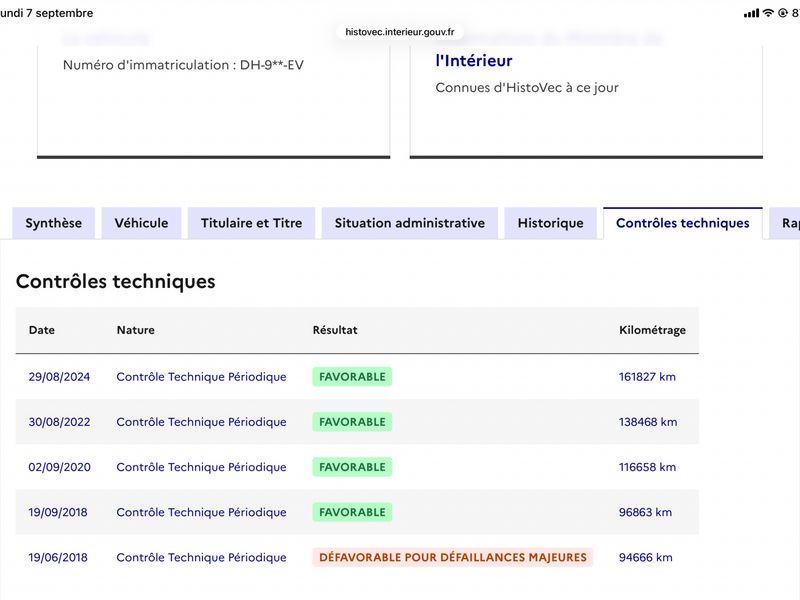Click the 29/08/2024 inspection date
Viewport: 800px width, 600px height.
tap(59, 377)
